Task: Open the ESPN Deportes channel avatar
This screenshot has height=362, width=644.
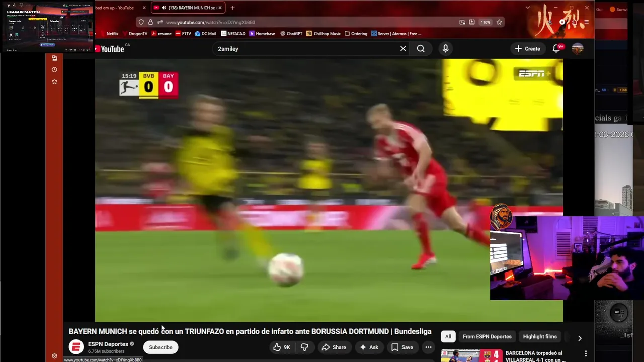Action: [x=76, y=347]
